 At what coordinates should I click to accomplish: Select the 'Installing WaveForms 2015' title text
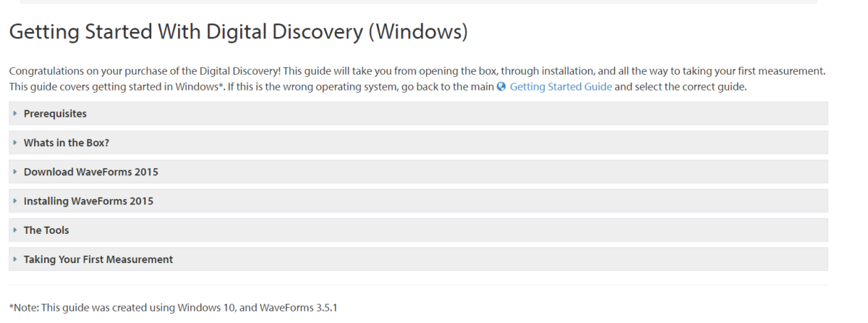point(88,201)
